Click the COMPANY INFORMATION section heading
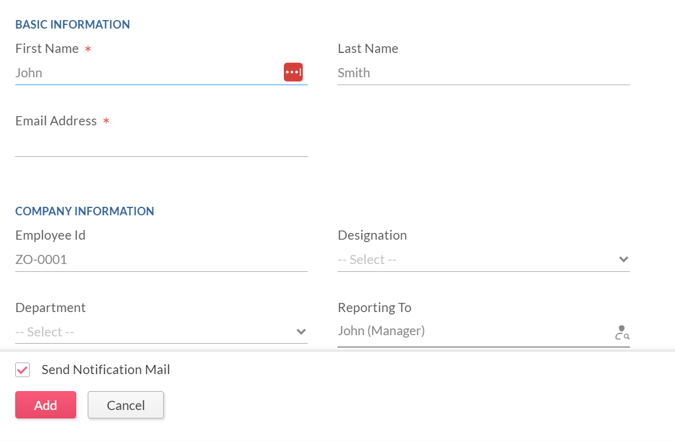The width and height of the screenshot is (675, 441). (84, 211)
